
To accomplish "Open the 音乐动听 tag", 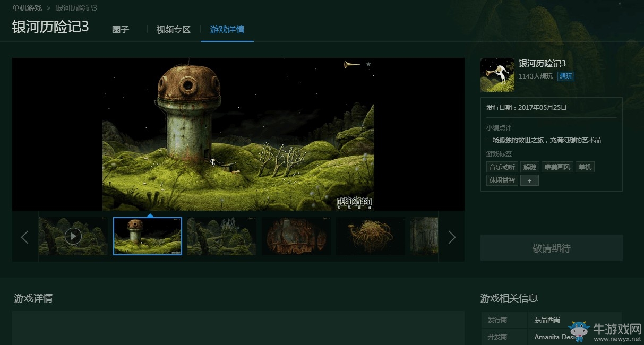I will 502,167.
